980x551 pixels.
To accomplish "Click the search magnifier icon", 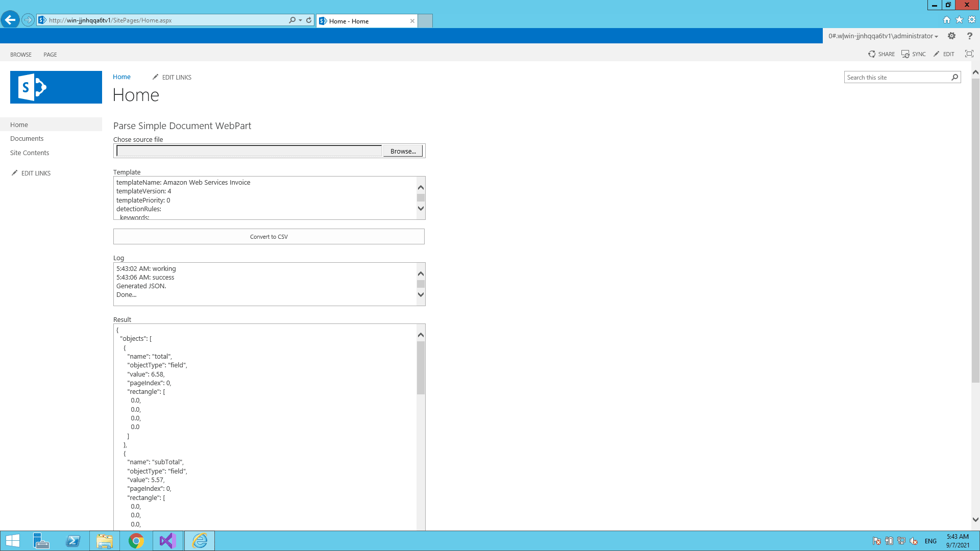I will point(954,77).
